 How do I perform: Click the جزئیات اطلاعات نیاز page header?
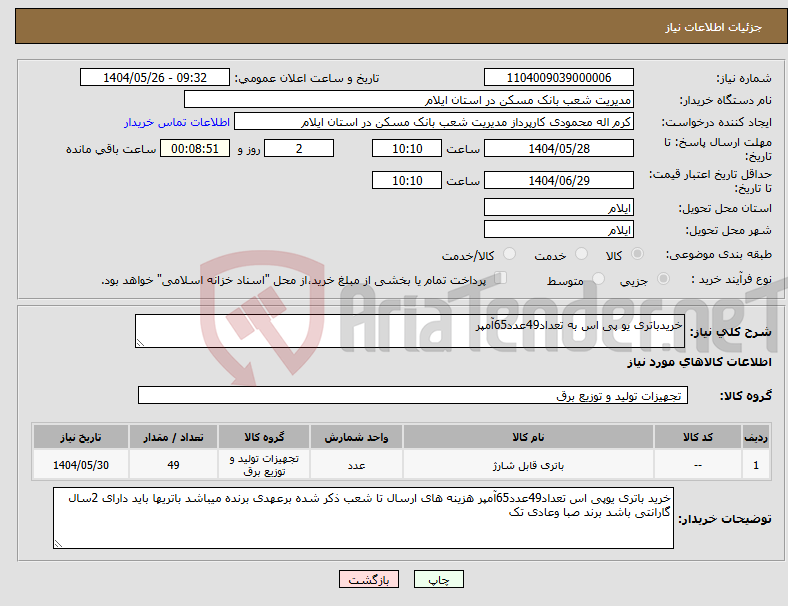(x=714, y=27)
